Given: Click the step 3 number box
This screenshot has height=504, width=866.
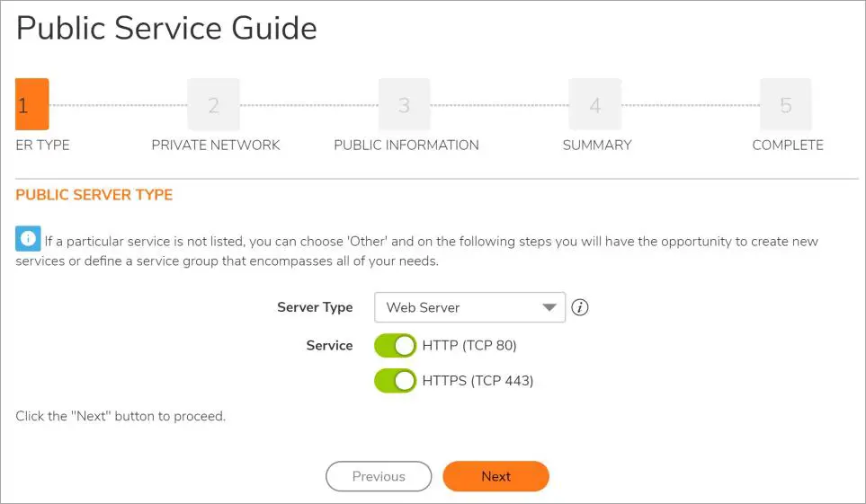Looking at the screenshot, I should 404,105.
